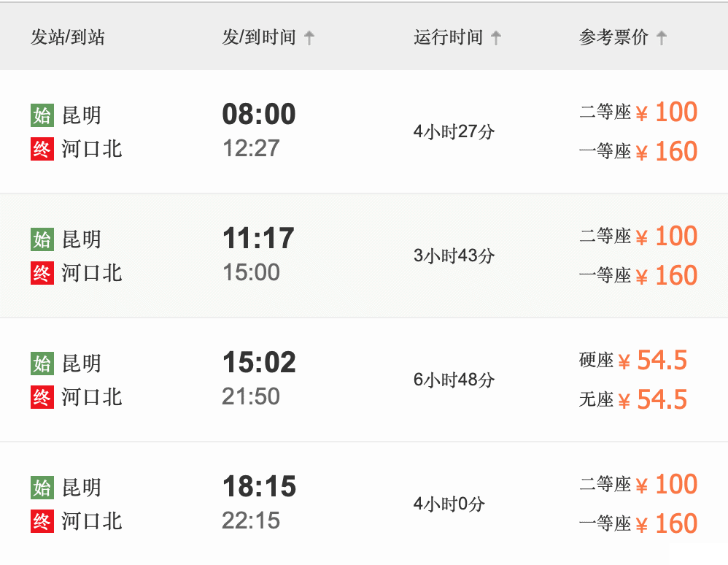The width and height of the screenshot is (728, 565).
Task: Open the 11:17 departure train
Action: click(x=364, y=255)
